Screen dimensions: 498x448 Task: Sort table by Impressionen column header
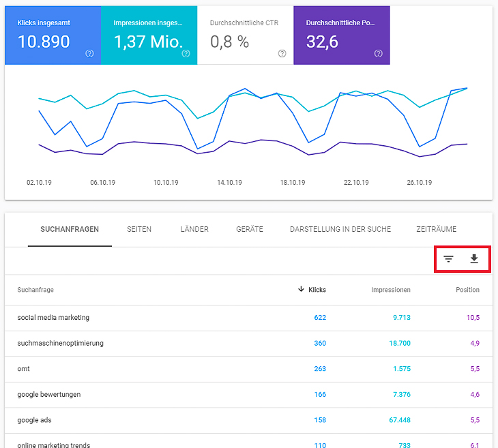tap(390, 290)
